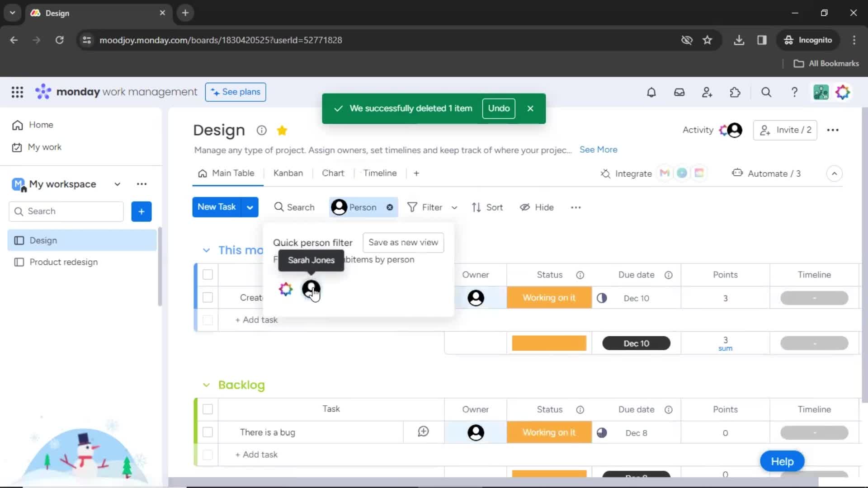Viewport: 868px width, 488px height.
Task: Click the Kanban view tab
Action: (288, 173)
